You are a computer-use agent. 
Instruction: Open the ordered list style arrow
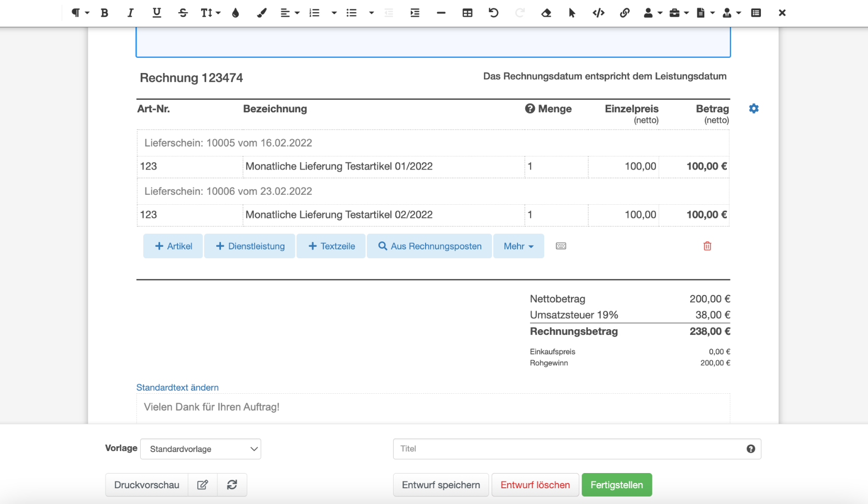point(334,13)
